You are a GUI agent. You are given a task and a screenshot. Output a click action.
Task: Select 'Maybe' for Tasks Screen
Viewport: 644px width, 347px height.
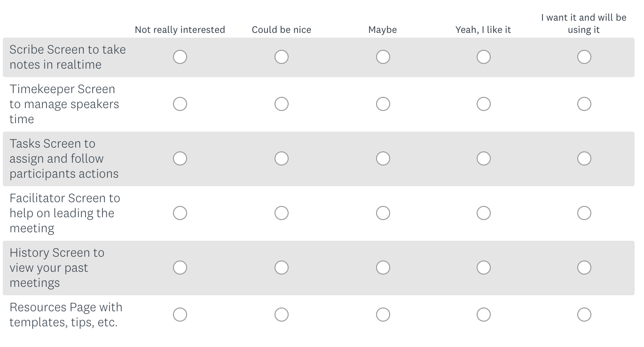point(383,158)
